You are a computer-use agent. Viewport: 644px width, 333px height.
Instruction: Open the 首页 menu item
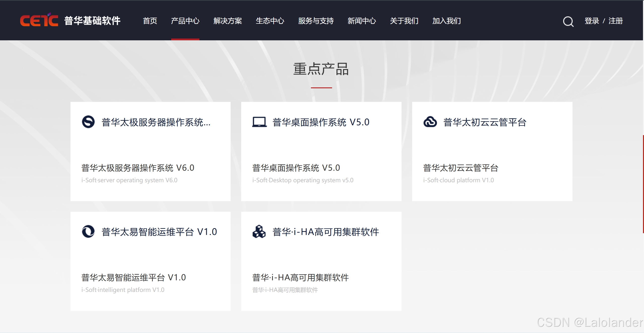[x=150, y=21]
